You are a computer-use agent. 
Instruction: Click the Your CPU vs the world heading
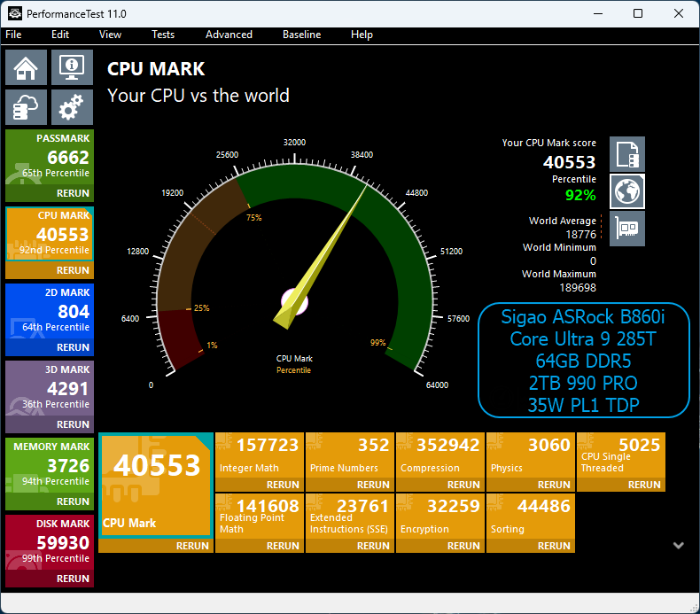198,96
